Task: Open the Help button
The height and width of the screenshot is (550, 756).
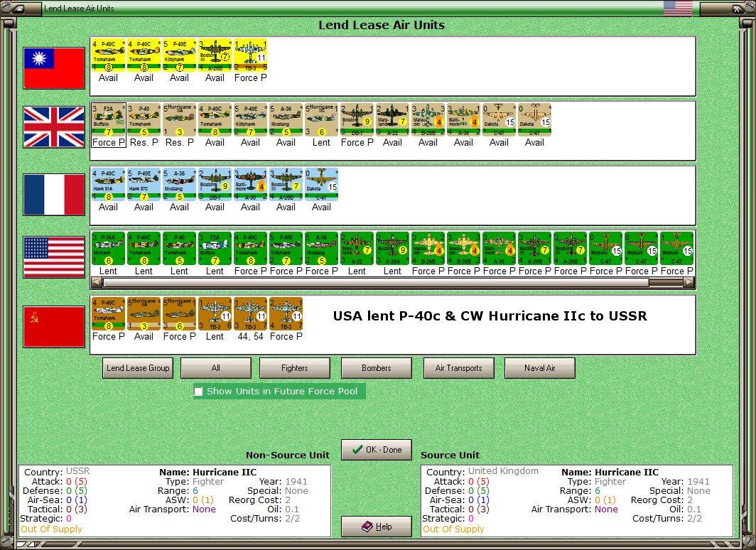Action: (x=377, y=527)
